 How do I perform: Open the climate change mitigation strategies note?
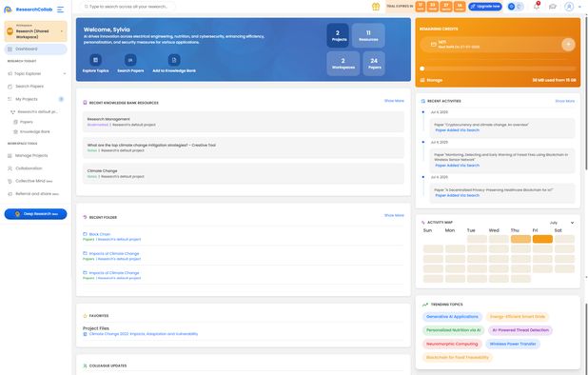244,148
